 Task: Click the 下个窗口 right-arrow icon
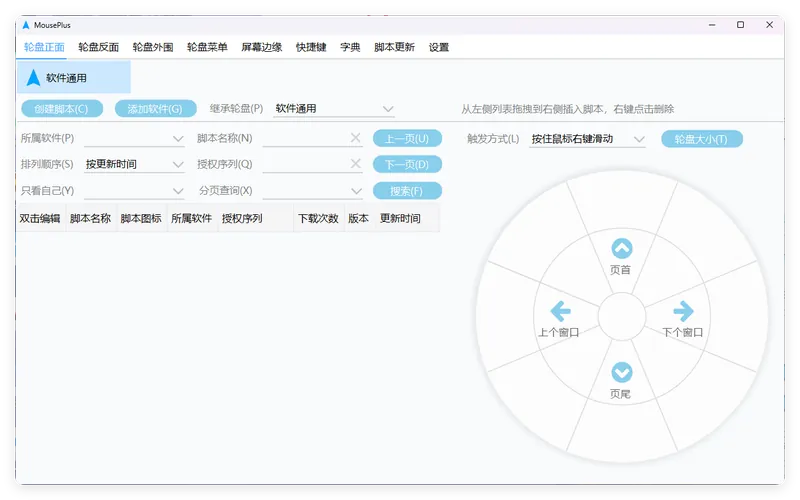pos(683,311)
